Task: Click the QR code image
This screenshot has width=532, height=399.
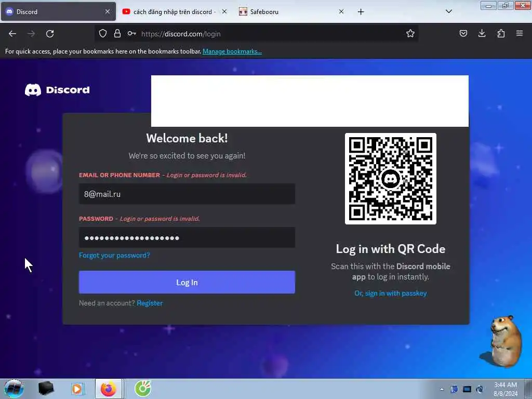Action: click(x=391, y=179)
